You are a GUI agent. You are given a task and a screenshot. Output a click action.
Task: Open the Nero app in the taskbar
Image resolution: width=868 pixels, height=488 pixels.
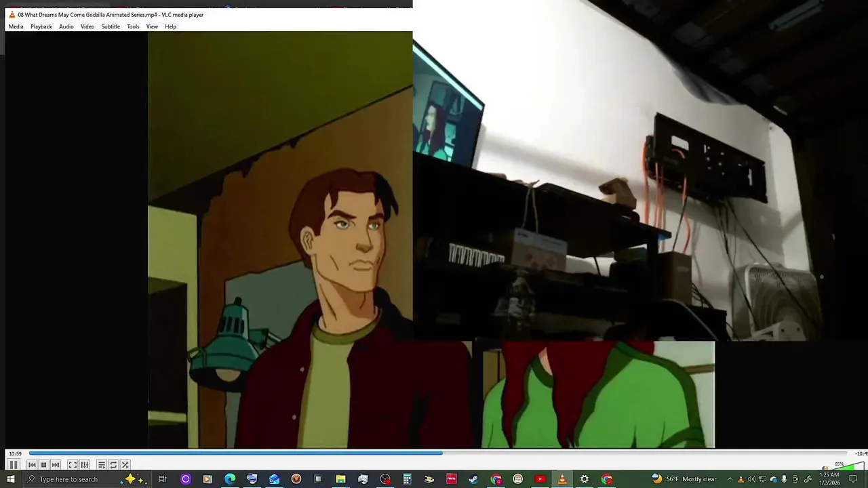pyautogui.click(x=451, y=479)
